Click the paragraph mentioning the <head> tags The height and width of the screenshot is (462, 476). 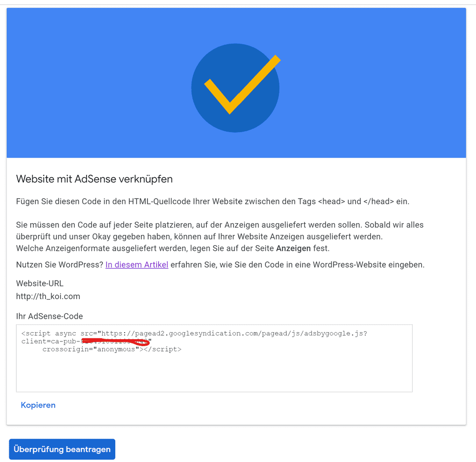[218, 201]
